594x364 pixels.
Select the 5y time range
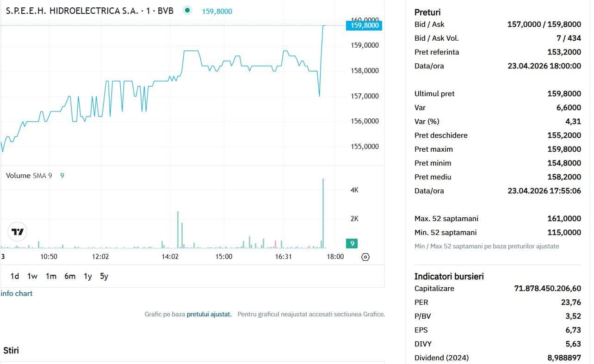click(x=104, y=276)
